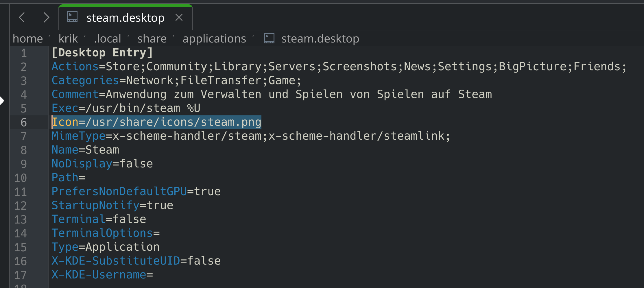Close the steam.desktop tab
Image resolution: width=644 pixels, height=288 pixels.
179,18
